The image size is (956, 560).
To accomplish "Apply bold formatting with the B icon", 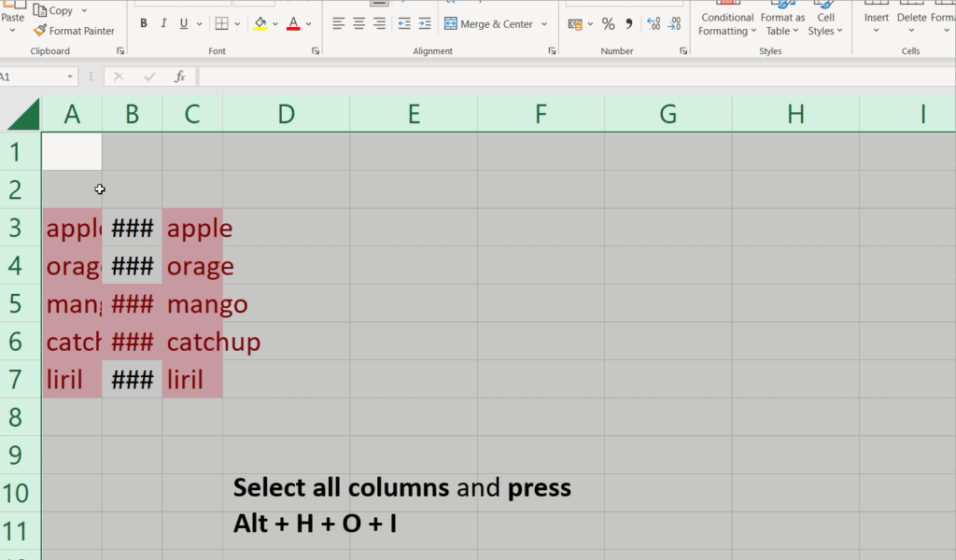I will tap(143, 23).
